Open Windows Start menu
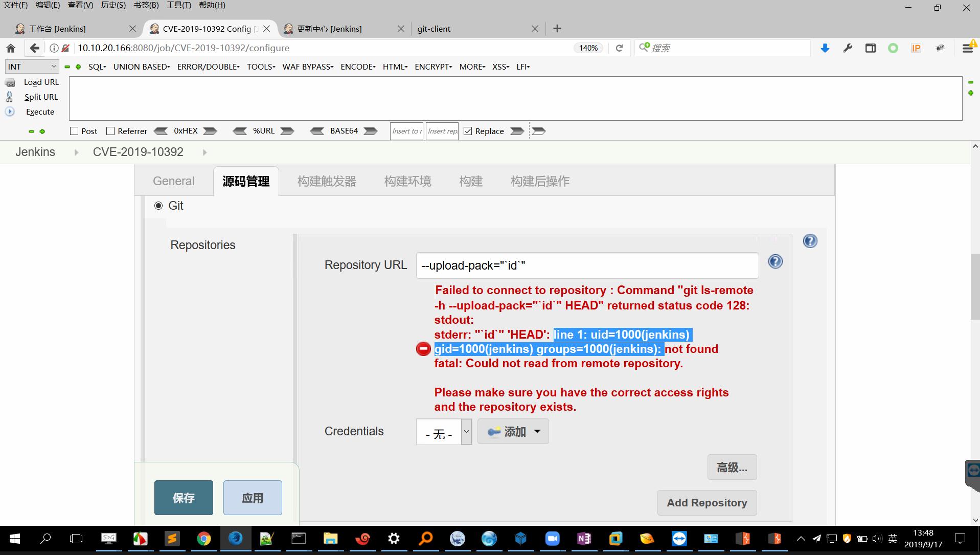This screenshot has height=555, width=980. 15,539
